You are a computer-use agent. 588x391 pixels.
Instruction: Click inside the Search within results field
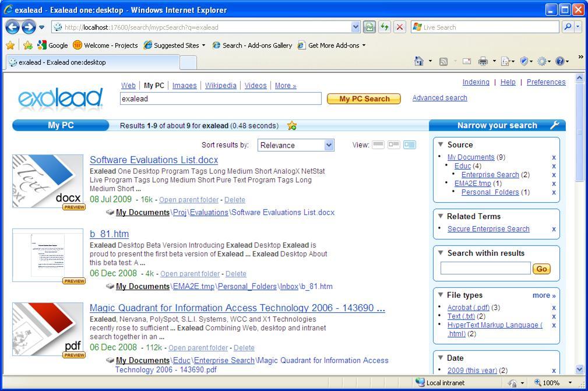coord(485,269)
